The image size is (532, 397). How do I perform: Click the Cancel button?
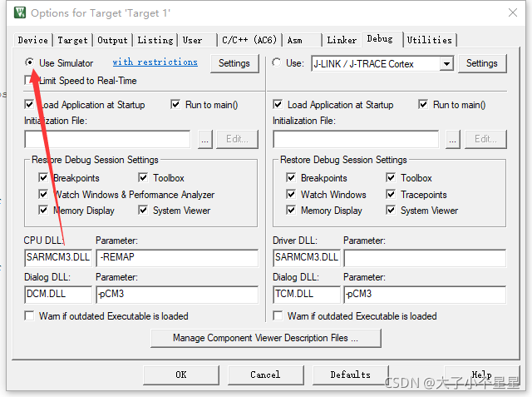[x=266, y=375]
